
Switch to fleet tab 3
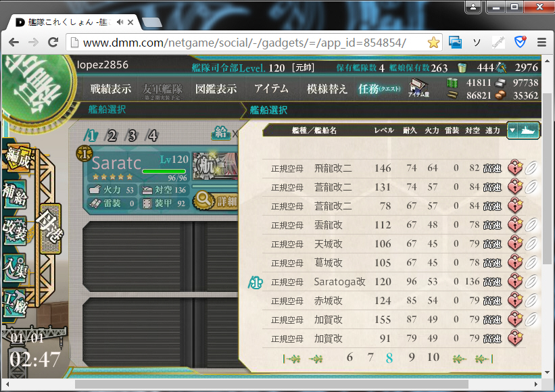pyautogui.click(x=132, y=135)
